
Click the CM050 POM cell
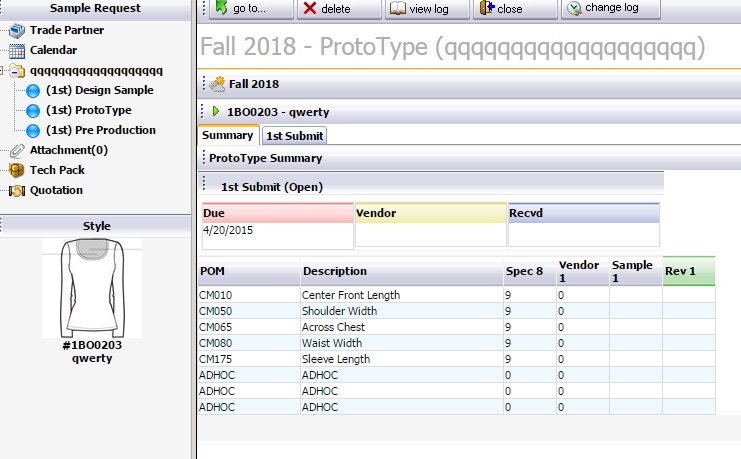tap(249, 311)
